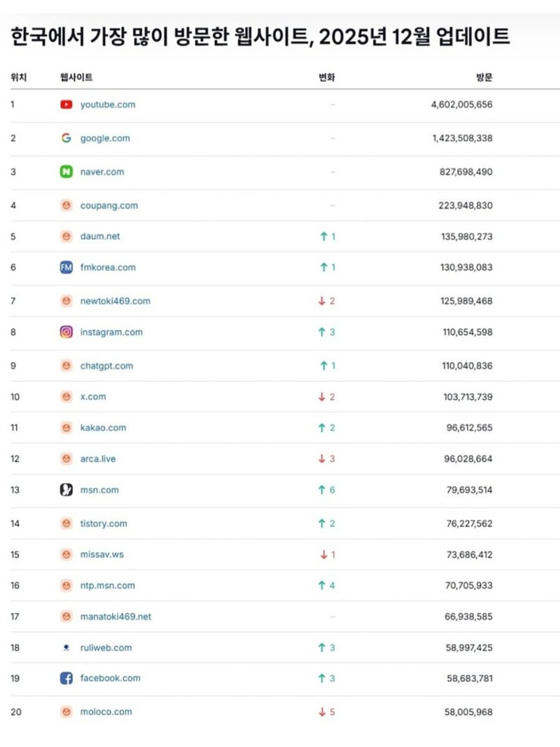This screenshot has height=747, width=560.
Task: Click the MSN logo icon
Action: 66,490
